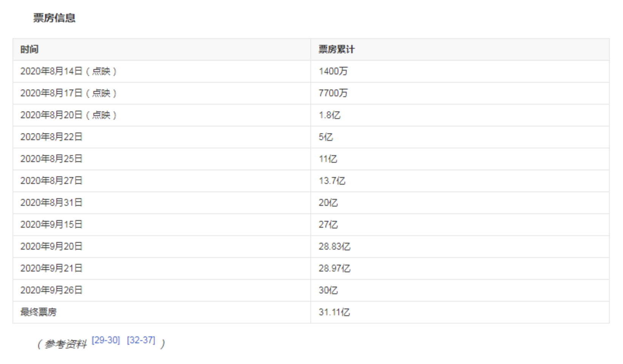
Task: Select the 票房信息 heading
Action: pyautogui.click(x=54, y=18)
